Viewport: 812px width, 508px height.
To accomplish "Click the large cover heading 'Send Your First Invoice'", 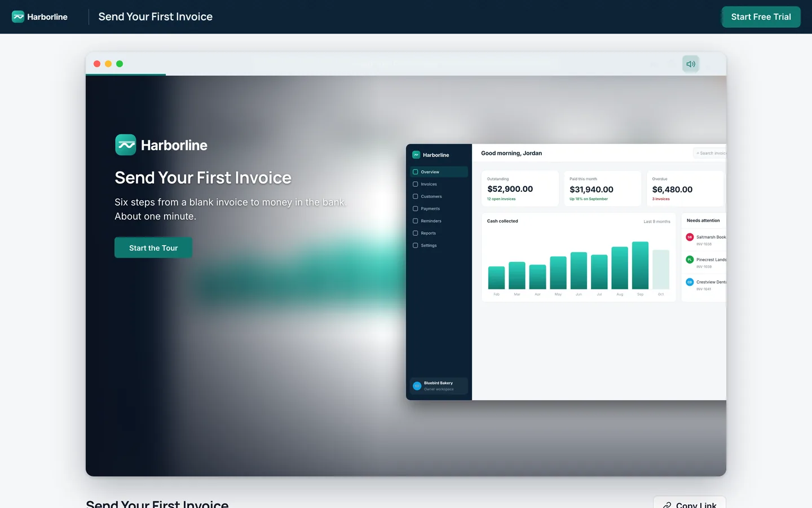I will click(203, 178).
